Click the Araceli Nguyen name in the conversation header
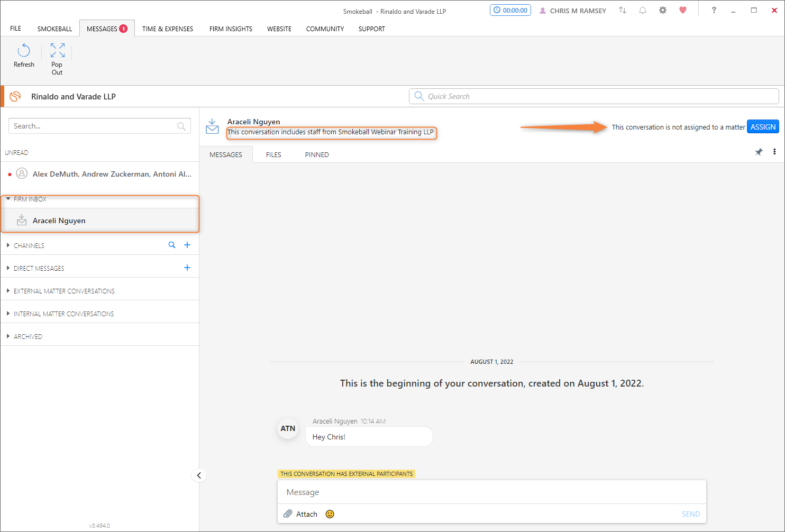Image resolution: width=785 pixels, height=532 pixels. [254, 122]
